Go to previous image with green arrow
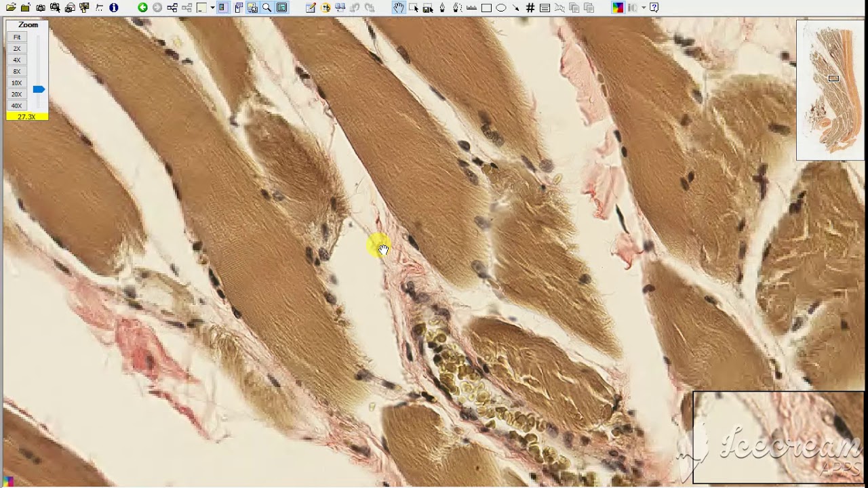The height and width of the screenshot is (488, 868). pyautogui.click(x=142, y=7)
